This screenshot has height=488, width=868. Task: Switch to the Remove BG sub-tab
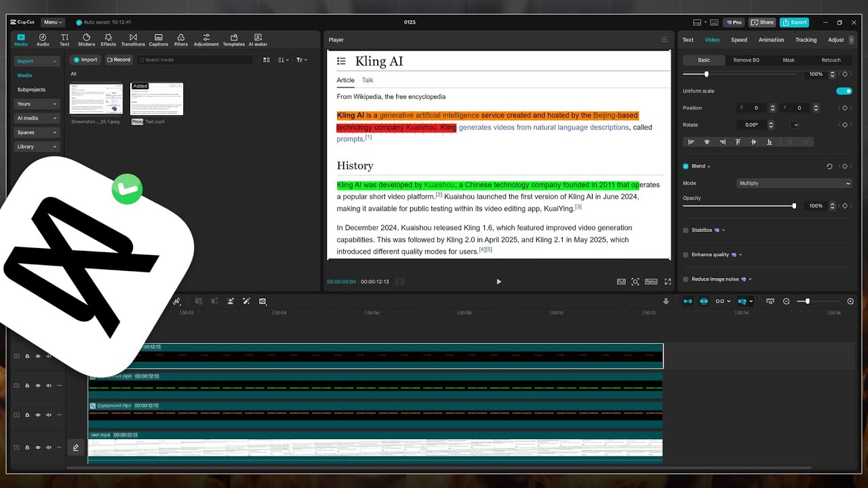coord(746,60)
